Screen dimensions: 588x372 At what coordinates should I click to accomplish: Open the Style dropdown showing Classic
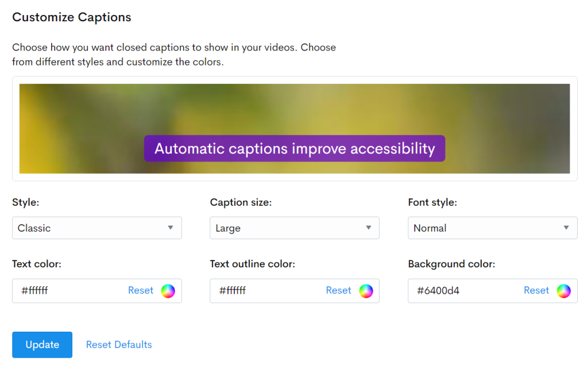[96, 228]
